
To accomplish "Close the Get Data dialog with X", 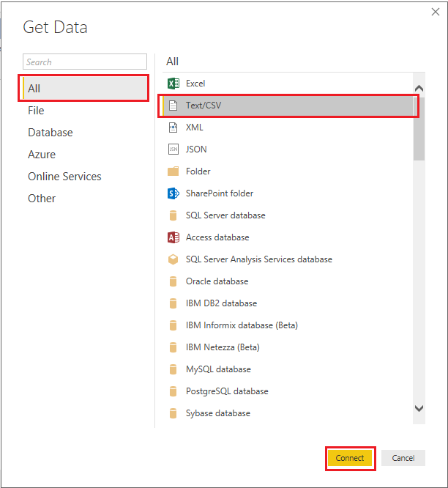I will coord(436,12).
